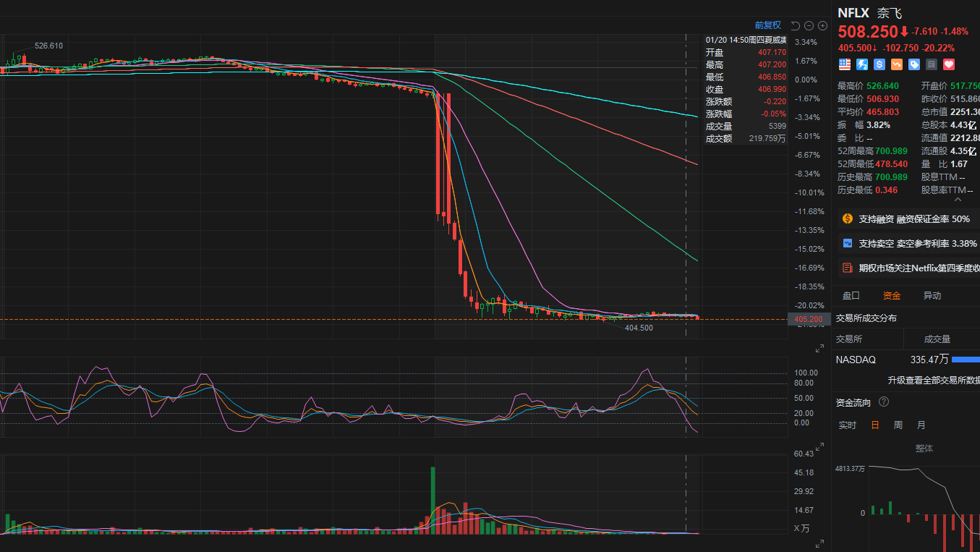This screenshot has height=552, width=980.
Task: Click the 405.200 current price axis label
Action: (x=808, y=319)
